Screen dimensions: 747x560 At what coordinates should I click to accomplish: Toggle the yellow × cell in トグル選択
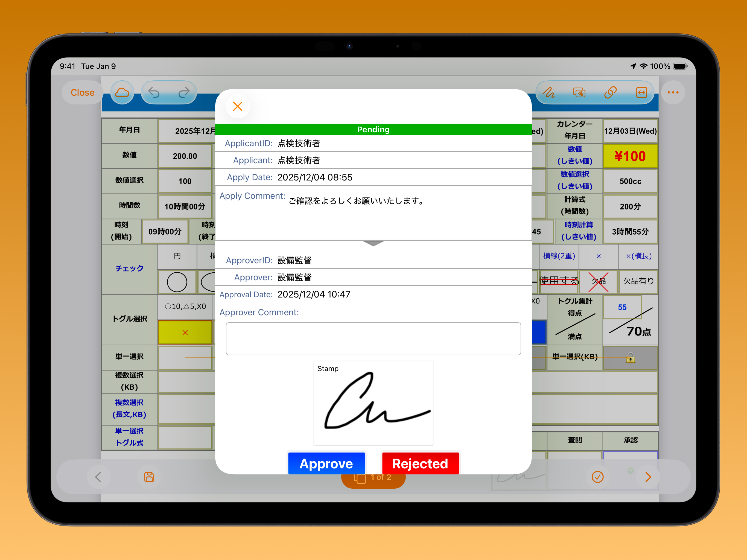click(185, 332)
